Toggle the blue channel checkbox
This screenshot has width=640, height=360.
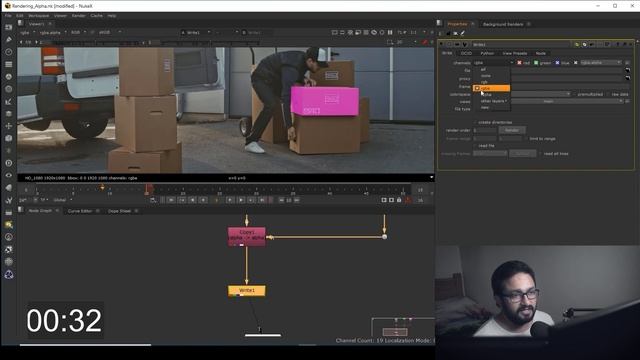click(557, 63)
